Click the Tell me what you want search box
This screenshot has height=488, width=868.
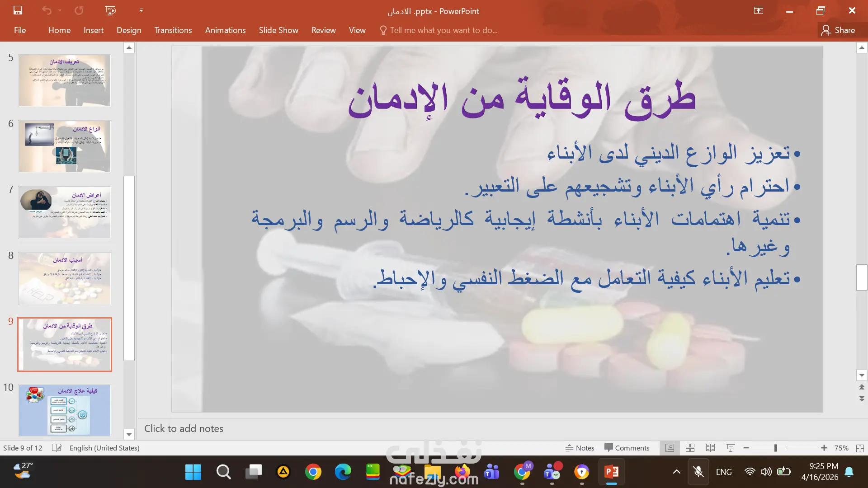point(439,30)
